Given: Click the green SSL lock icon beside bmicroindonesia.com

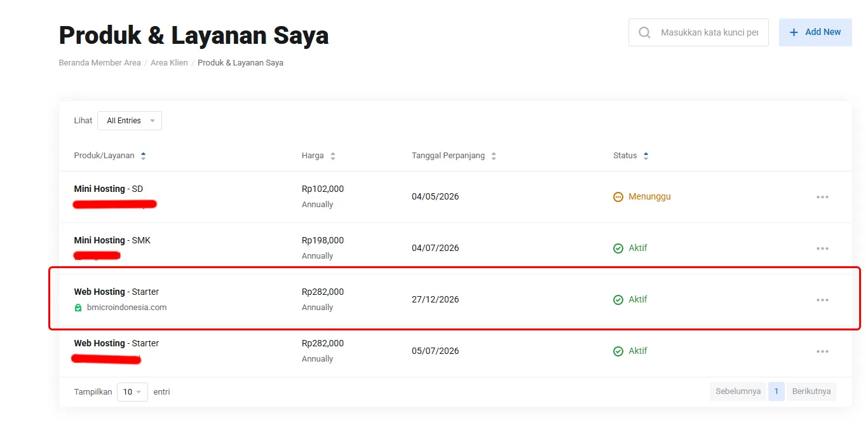Looking at the screenshot, I should pyautogui.click(x=78, y=308).
